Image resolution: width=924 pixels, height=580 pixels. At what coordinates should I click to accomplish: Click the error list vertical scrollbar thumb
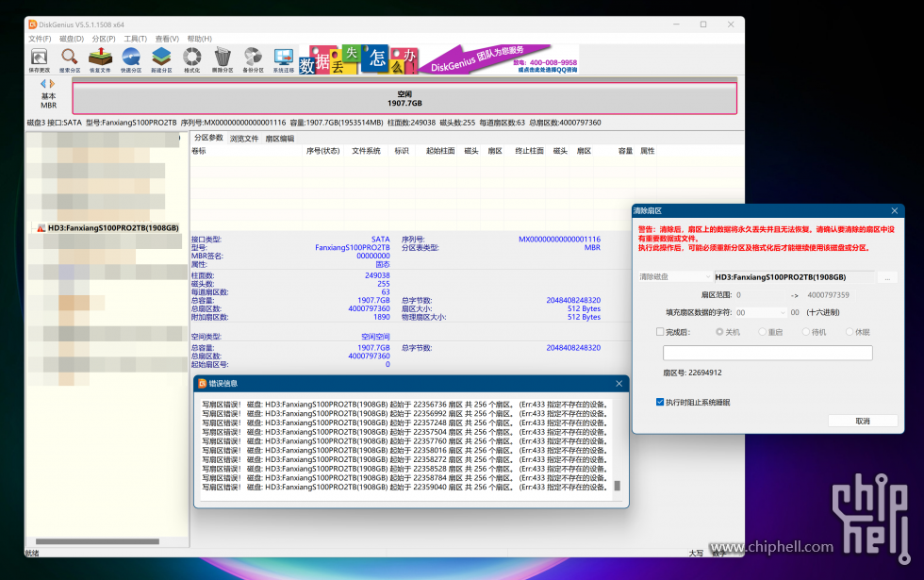pos(617,486)
